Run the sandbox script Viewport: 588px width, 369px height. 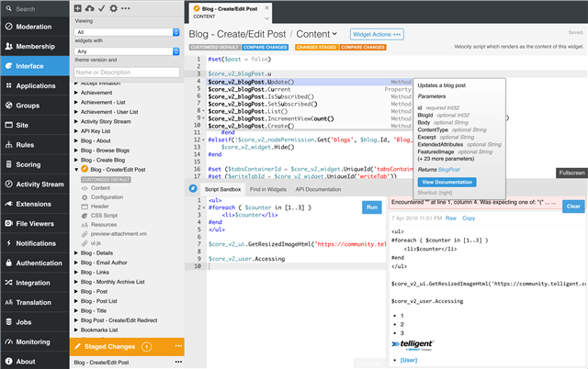(371, 207)
